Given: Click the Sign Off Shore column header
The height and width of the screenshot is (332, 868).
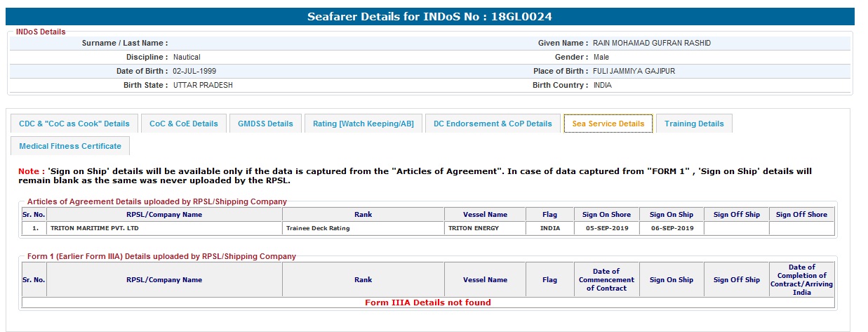Looking at the screenshot, I should 801,215.
